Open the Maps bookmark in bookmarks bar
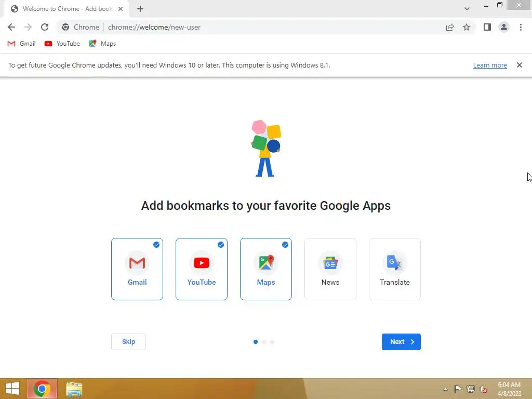 [x=102, y=44]
